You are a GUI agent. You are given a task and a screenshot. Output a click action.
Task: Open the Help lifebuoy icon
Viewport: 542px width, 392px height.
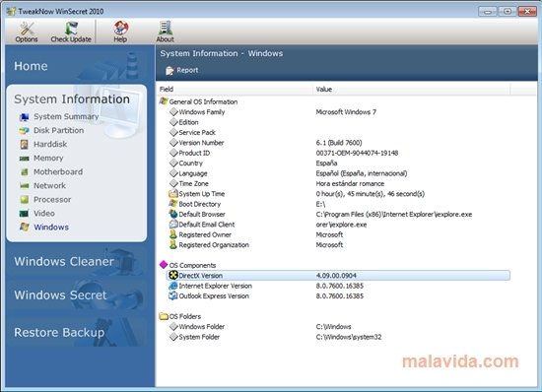pyautogui.click(x=120, y=28)
